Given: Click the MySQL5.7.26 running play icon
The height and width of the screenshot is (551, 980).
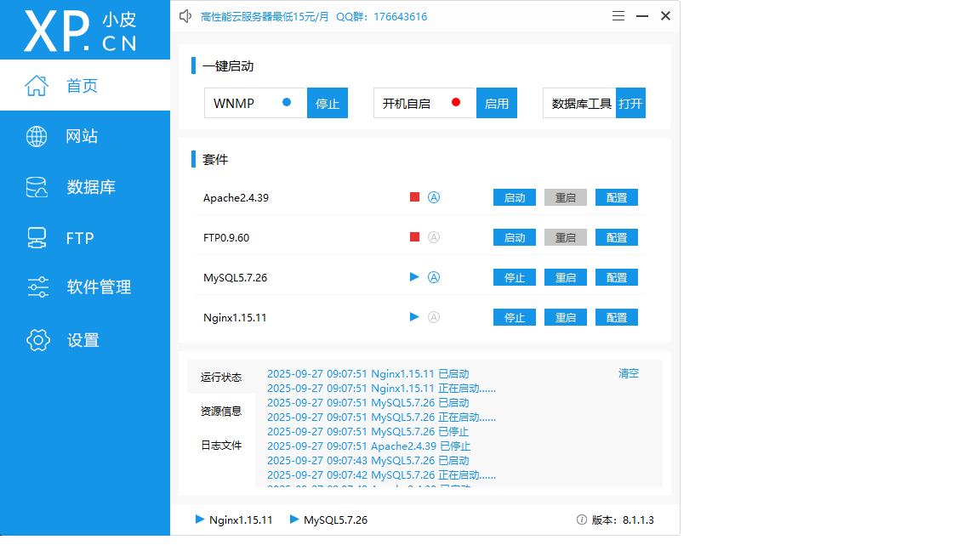Looking at the screenshot, I should point(414,277).
